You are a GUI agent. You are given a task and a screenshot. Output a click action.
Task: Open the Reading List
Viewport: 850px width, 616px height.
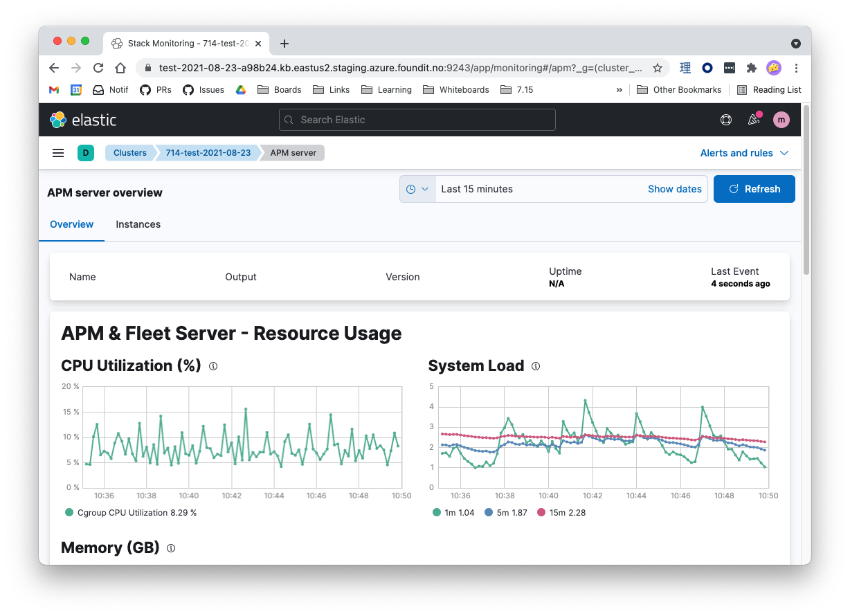point(769,90)
